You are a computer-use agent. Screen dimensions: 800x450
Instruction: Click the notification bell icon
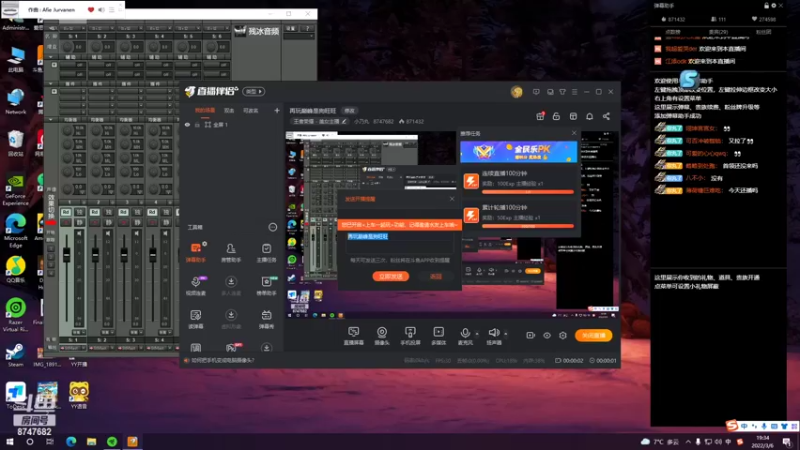tap(589, 116)
